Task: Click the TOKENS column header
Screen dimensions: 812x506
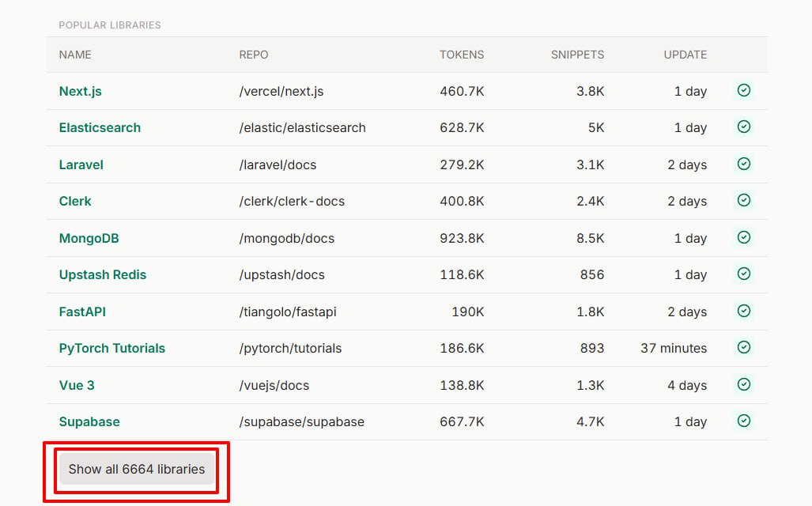Action: [462, 55]
